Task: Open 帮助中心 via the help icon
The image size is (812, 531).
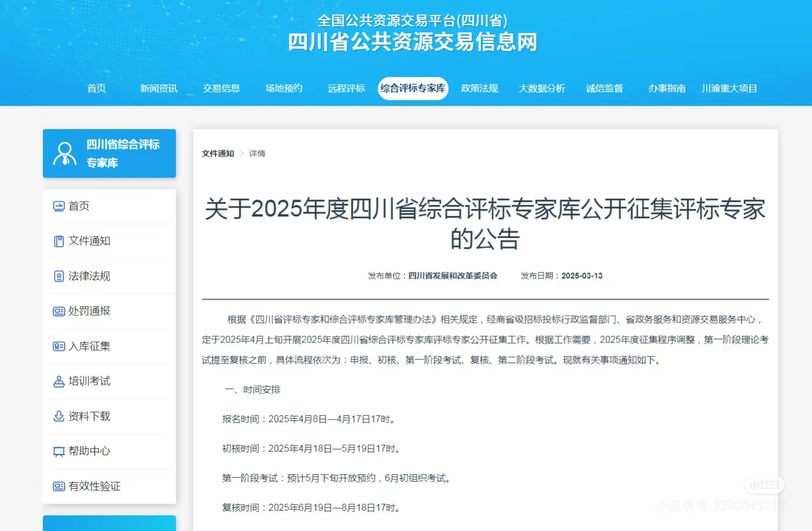Action: [58, 451]
